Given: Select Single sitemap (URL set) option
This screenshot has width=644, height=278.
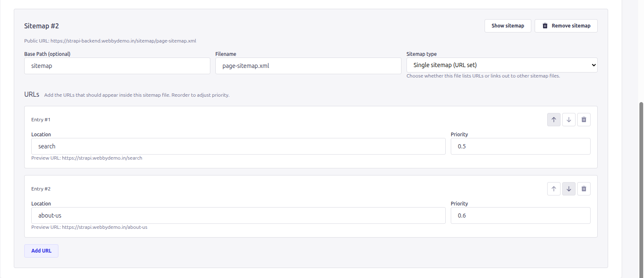Looking at the screenshot, I should 502,65.
